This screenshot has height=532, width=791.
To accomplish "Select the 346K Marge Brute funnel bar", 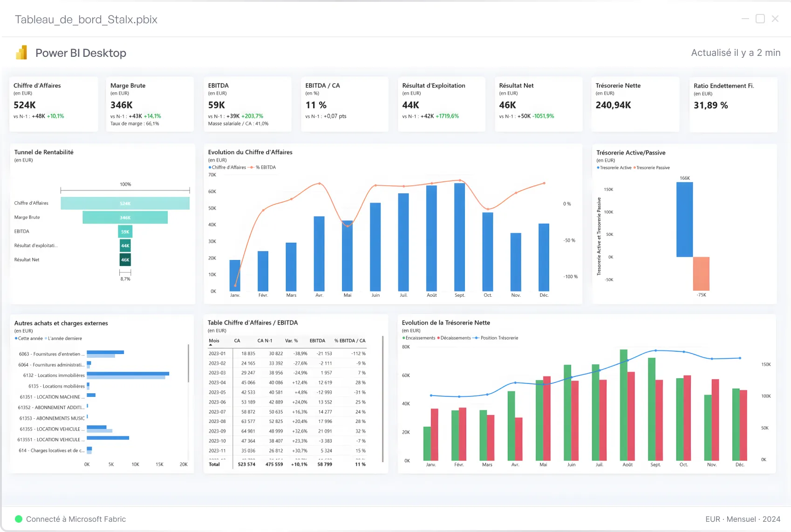I will [x=125, y=218].
